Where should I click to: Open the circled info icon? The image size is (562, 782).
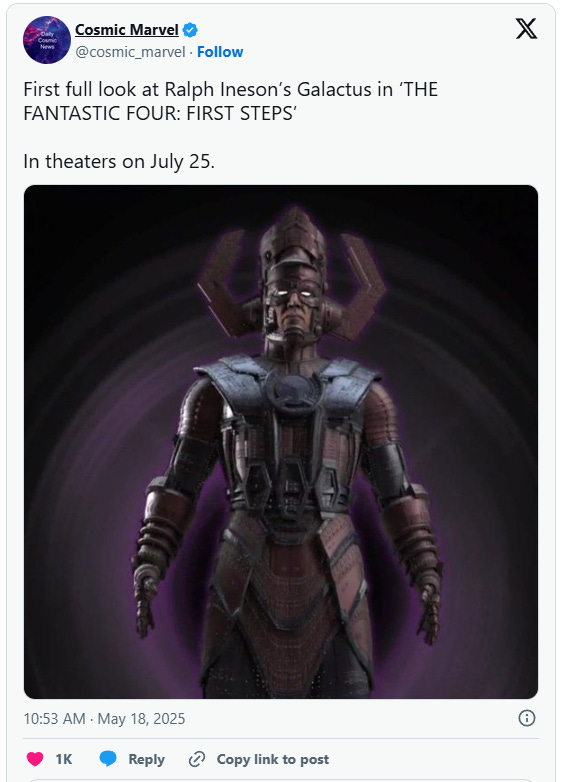click(527, 718)
